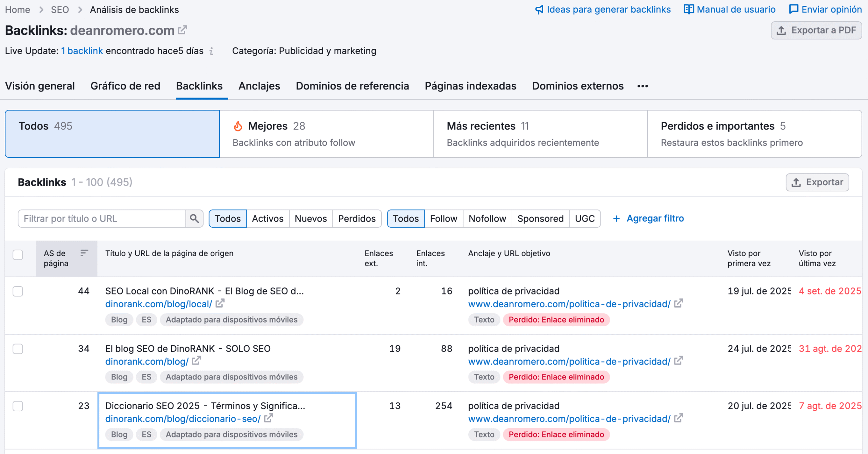Click Exportar a PDF button
This screenshot has width=868, height=454.
tap(816, 30)
